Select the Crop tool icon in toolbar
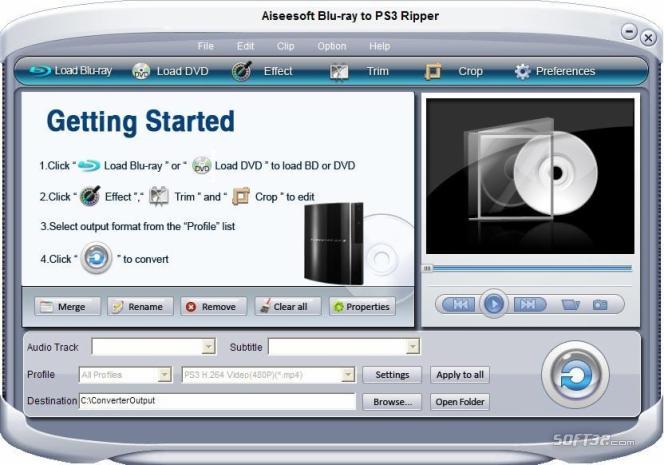664x465 pixels. [x=433, y=72]
